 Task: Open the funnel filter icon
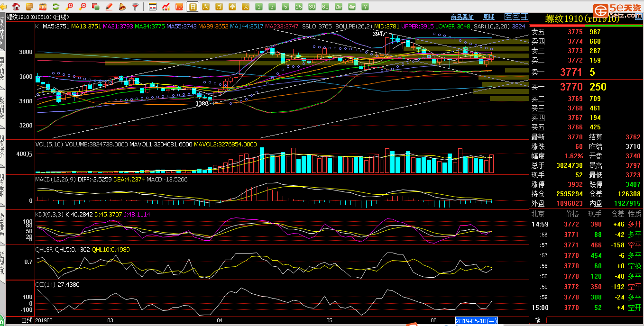pos(135,7)
